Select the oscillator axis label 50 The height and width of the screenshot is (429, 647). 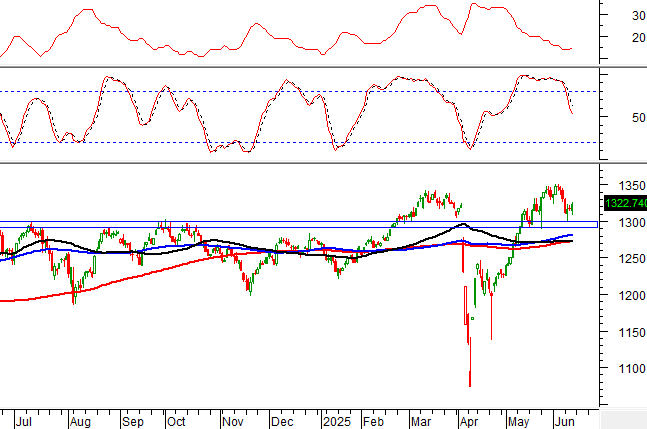tap(638, 118)
